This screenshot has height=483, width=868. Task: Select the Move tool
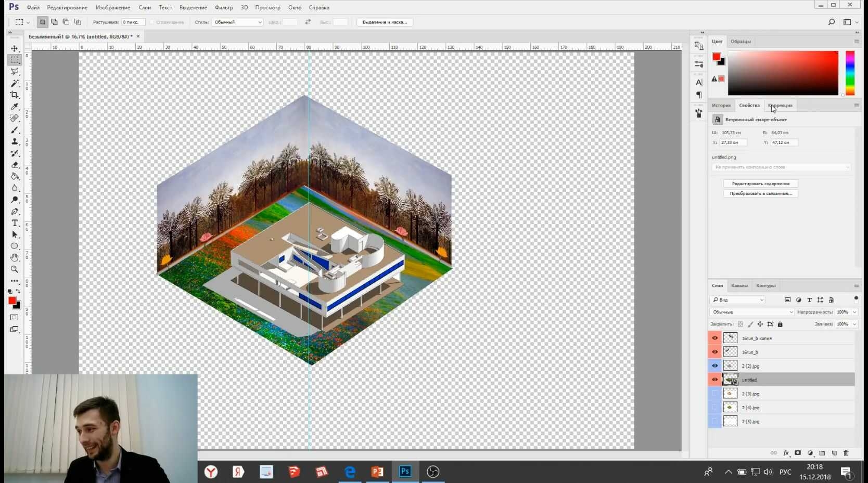click(15, 48)
